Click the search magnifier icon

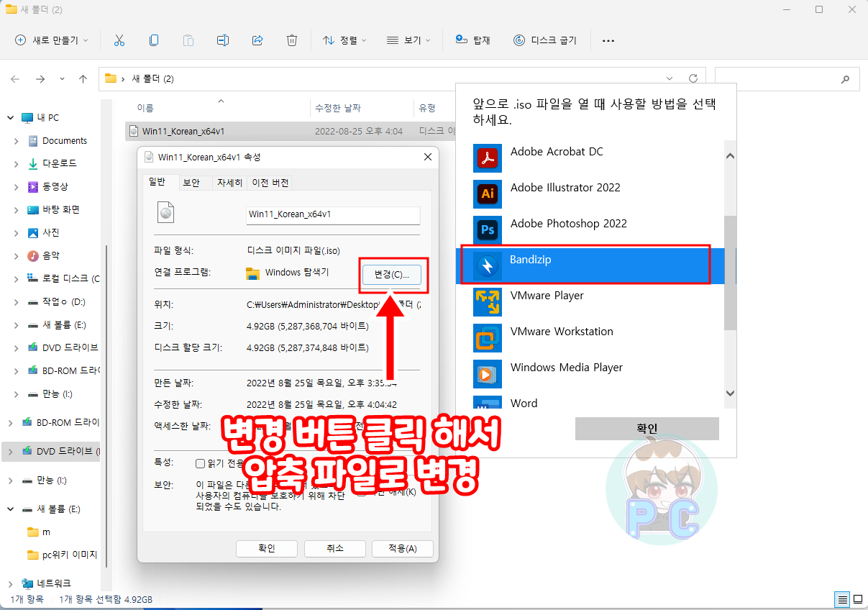(x=846, y=79)
